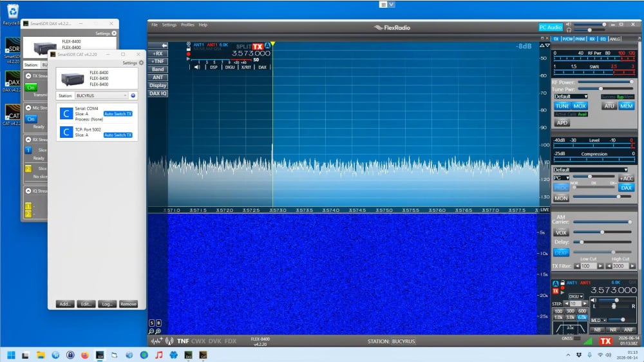Click the antenna signal icon in status bar
Viewport: 644px width, 362px height.
point(169,341)
